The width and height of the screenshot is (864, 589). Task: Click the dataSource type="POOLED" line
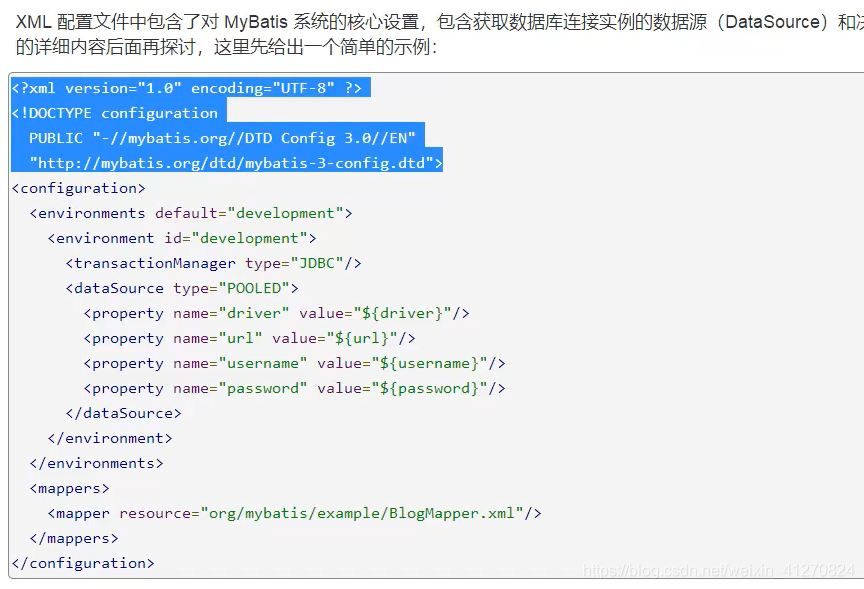[182, 288]
